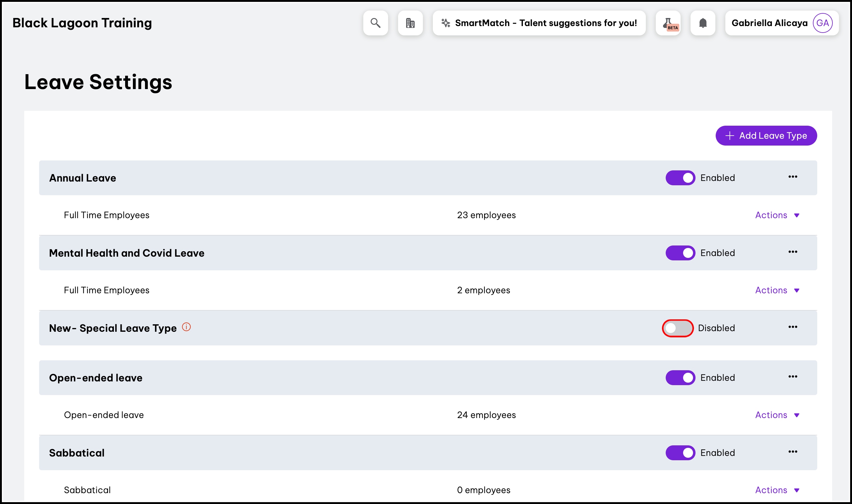Open the BETA lab flask icon
The width and height of the screenshot is (852, 504).
tap(668, 23)
